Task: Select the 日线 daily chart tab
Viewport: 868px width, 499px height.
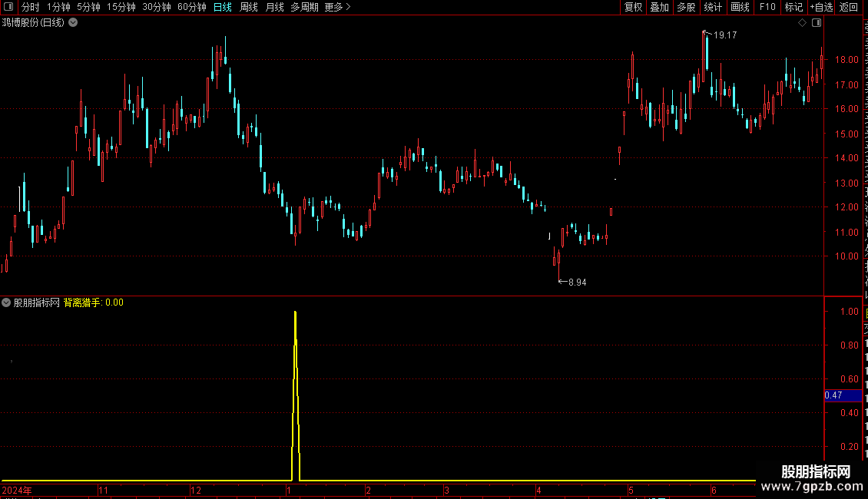Action: [x=223, y=7]
